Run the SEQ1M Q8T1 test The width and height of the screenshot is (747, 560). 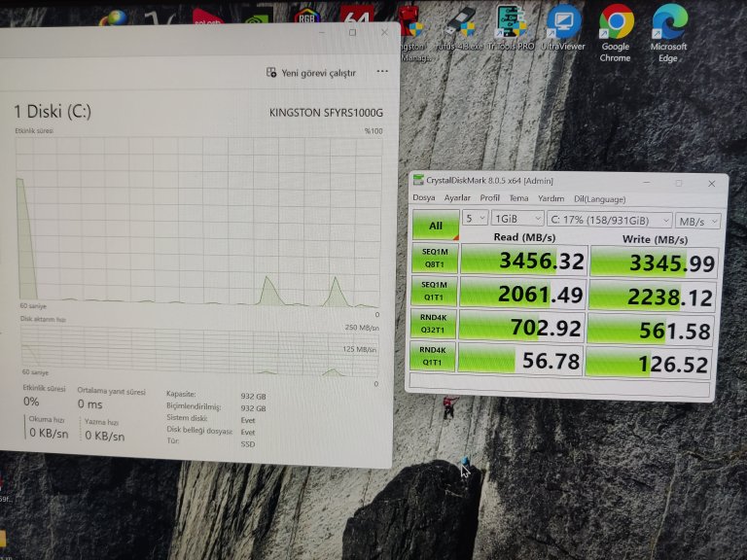(435, 258)
